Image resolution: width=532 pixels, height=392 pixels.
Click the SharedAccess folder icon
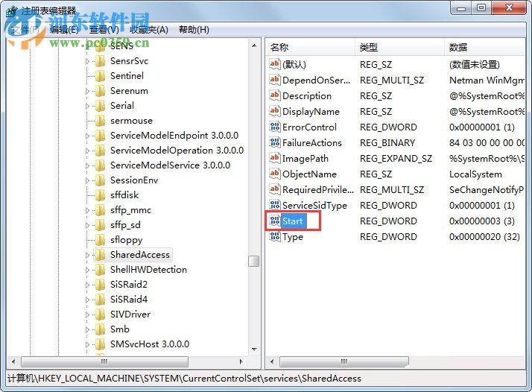(100, 255)
